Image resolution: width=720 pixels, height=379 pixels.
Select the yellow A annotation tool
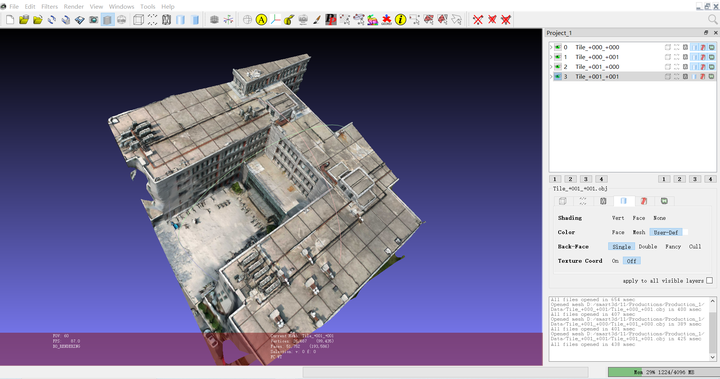coord(261,19)
